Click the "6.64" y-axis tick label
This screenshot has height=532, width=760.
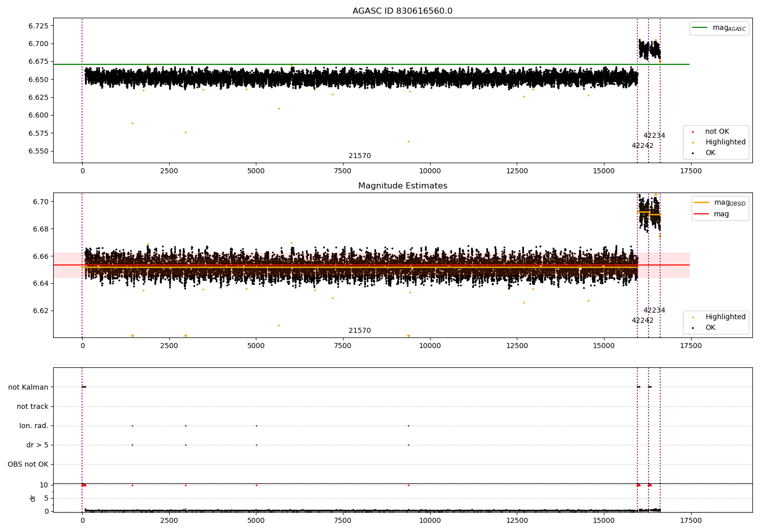(41, 283)
